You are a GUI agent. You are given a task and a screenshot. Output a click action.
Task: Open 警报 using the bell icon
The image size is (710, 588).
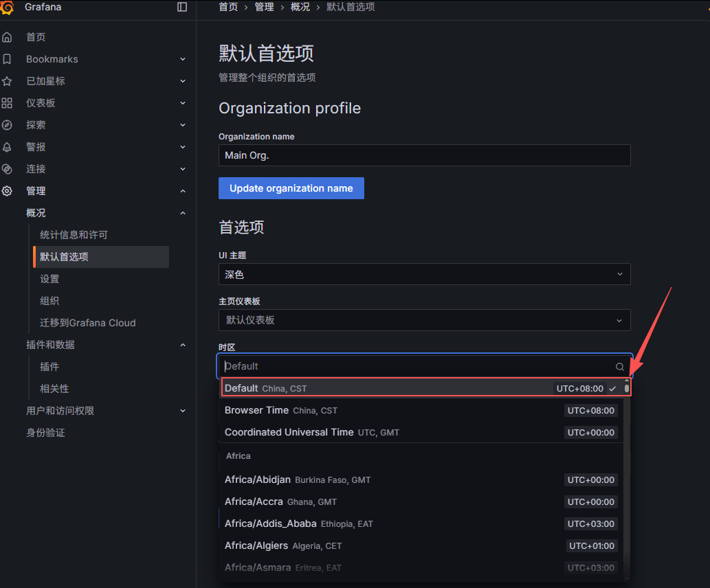point(8,146)
